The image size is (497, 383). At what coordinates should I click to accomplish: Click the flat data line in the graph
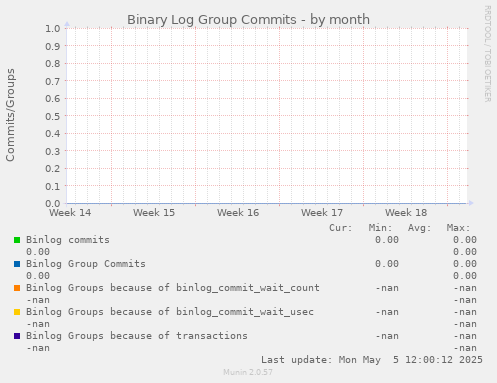266,203
